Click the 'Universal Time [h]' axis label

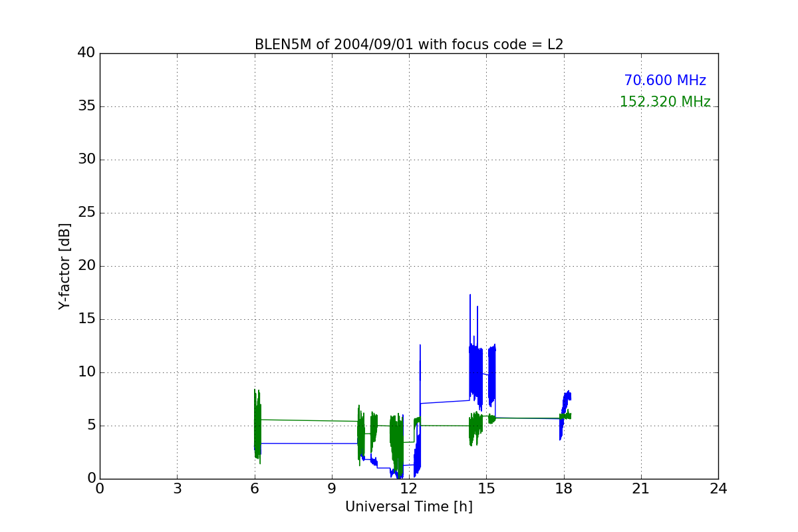(x=409, y=507)
